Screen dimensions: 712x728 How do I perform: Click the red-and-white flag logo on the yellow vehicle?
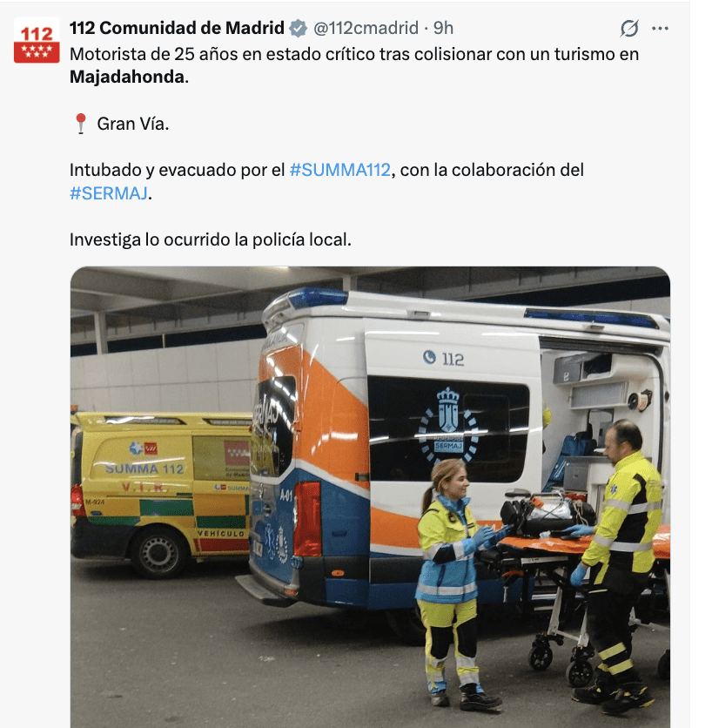(237, 453)
